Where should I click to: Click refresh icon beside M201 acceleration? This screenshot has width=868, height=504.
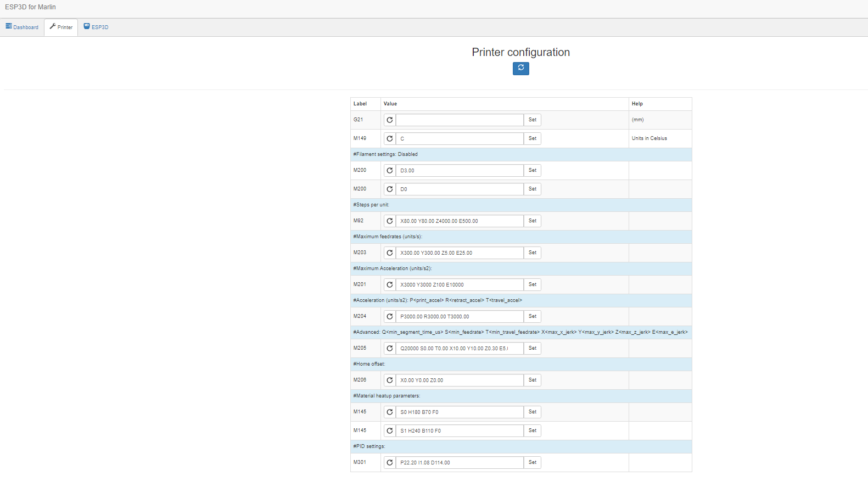pos(390,284)
